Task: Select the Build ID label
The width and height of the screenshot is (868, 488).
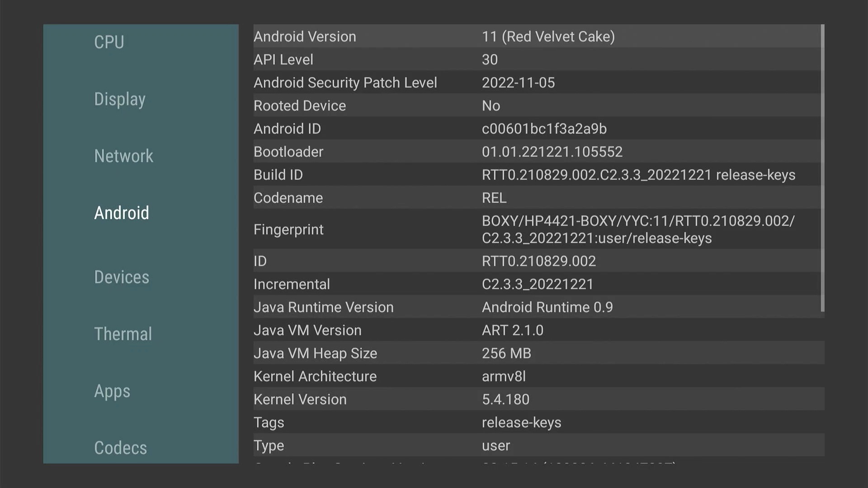Action: (278, 175)
